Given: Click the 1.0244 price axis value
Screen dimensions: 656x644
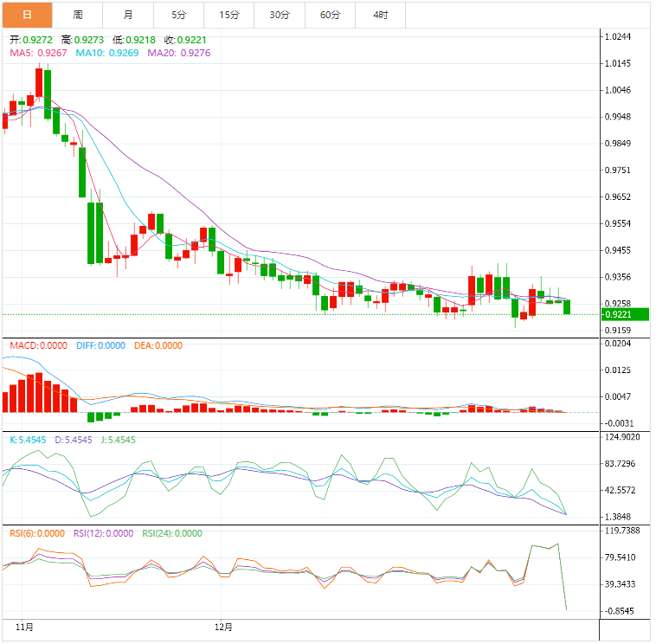Looking at the screenshot, I should click(619, 37).
